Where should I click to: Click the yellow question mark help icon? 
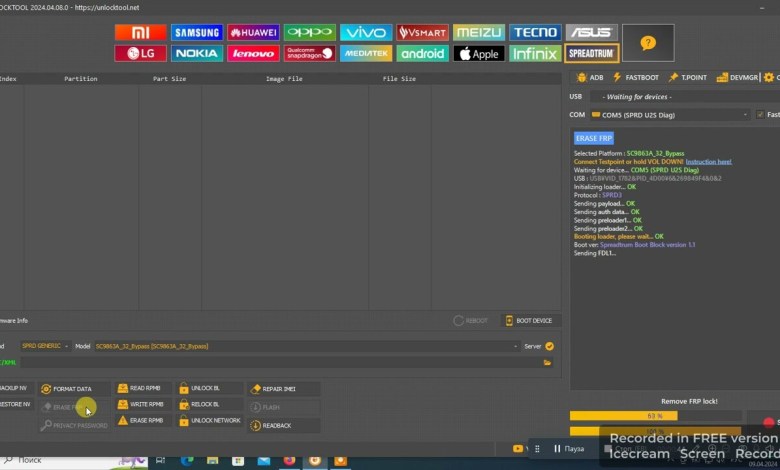click(x=647, y=43)
